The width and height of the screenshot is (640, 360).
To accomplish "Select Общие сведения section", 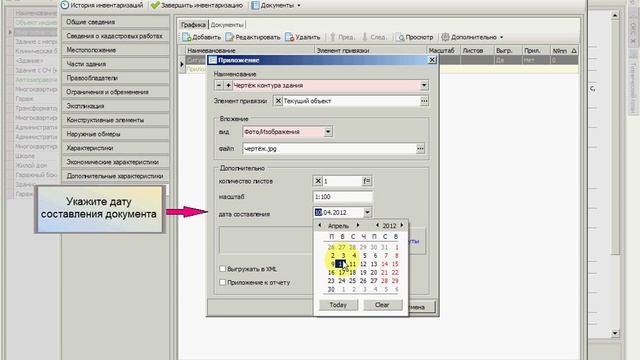I will (116, 22).
